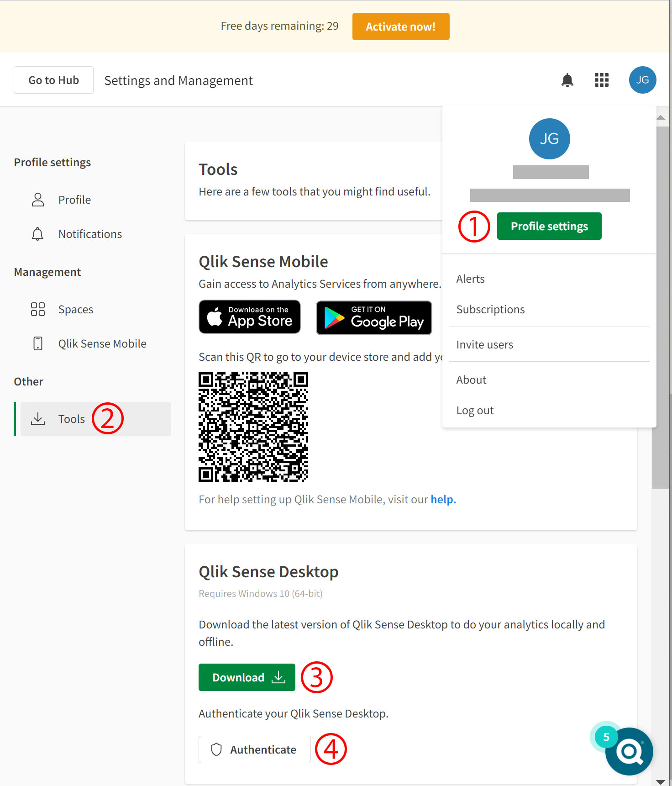Screen dimensions: 672x786
Task: Open Download on the App Store badge
Action: (x=250, y=317)
